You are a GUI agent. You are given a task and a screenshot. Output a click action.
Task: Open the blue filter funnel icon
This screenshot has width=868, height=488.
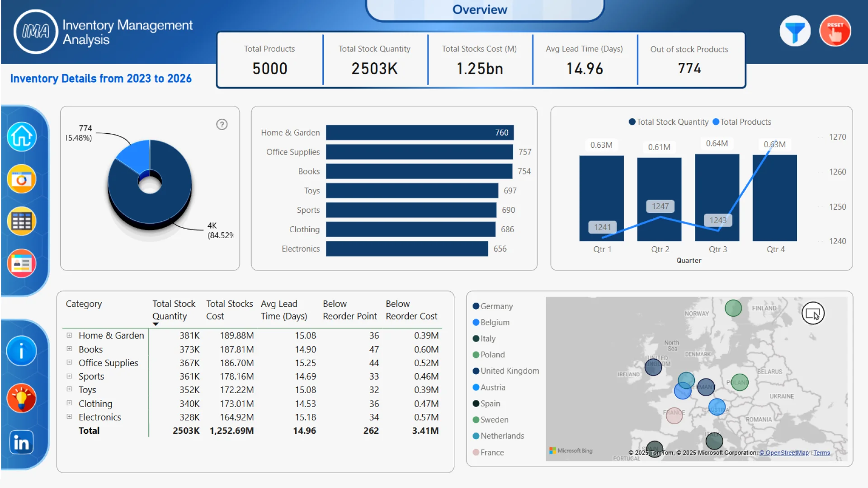click(x=795, y=31)
